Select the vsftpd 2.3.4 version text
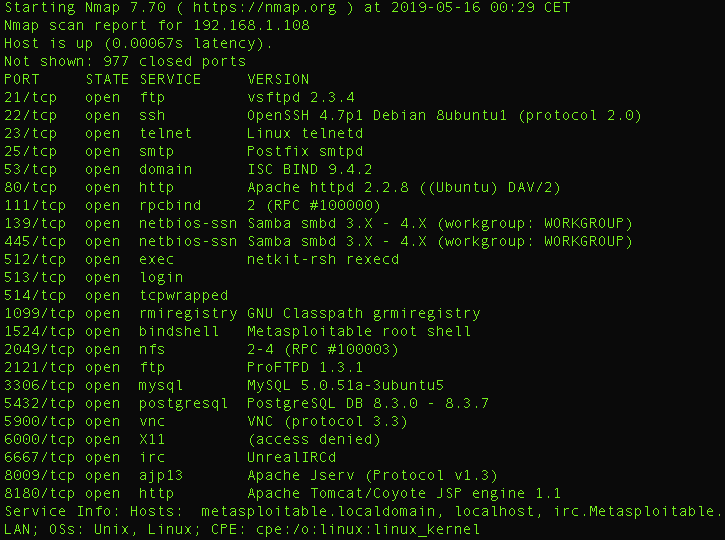725x540 pixels. tap(301, 98)
